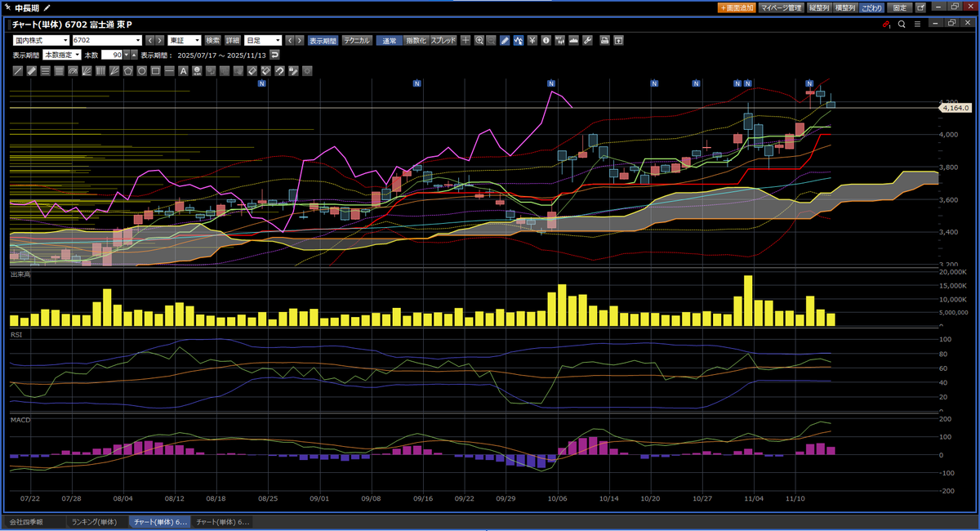Go to previous timeframe arrow
This screenshot has width=980, height=531.
tap(290, 40)
